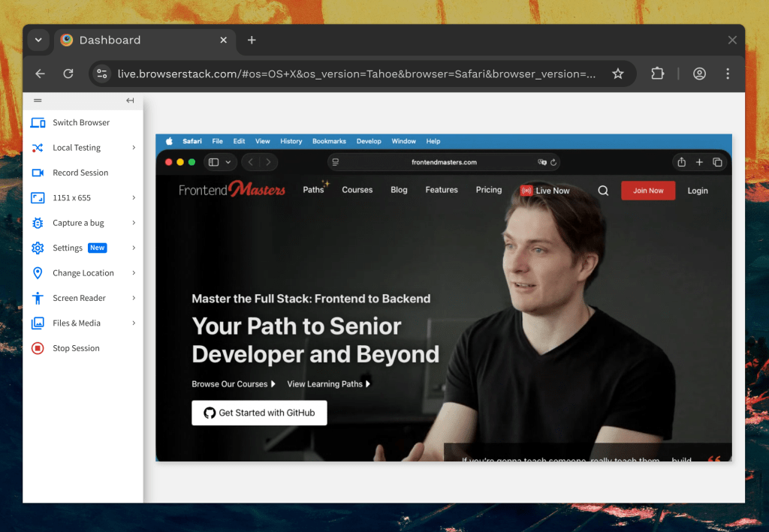Expand Capture a bug chevron
This screenshot has width=769, height=532.
[134, 223]
